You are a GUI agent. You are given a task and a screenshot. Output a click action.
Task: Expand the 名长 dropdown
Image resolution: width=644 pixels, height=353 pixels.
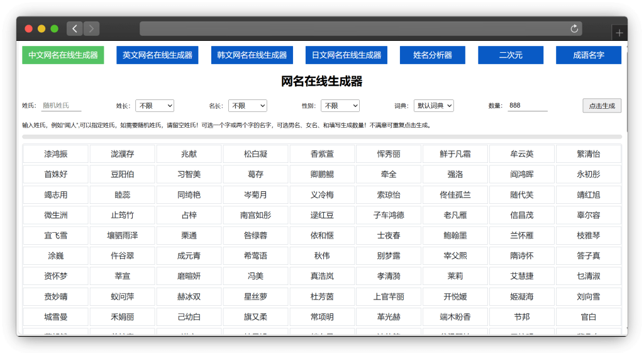(x=248, y=106)
